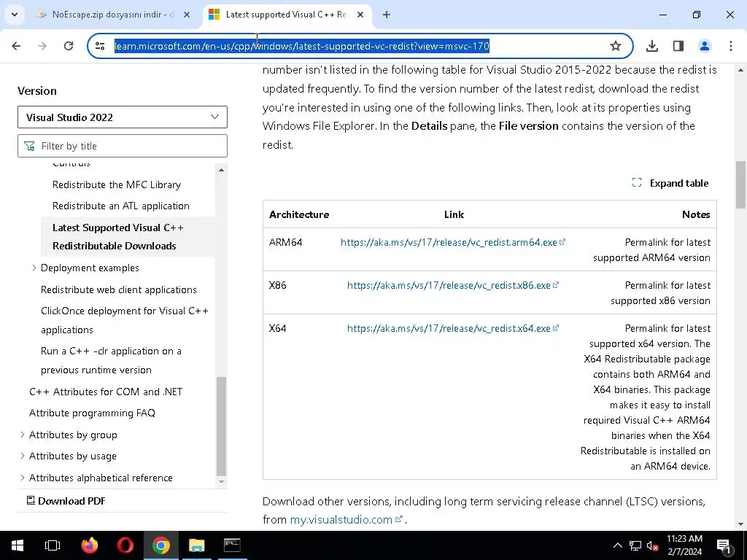
Task: Open the tab search dropdown arrow
Action: [x=15, y=15]
